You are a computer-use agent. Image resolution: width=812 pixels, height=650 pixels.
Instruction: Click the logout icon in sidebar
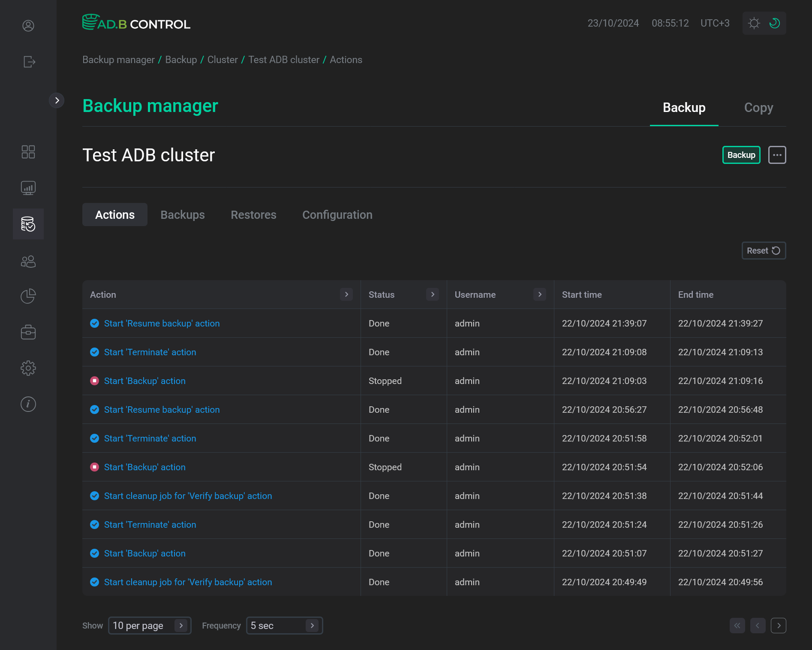(x=28, y=62)
